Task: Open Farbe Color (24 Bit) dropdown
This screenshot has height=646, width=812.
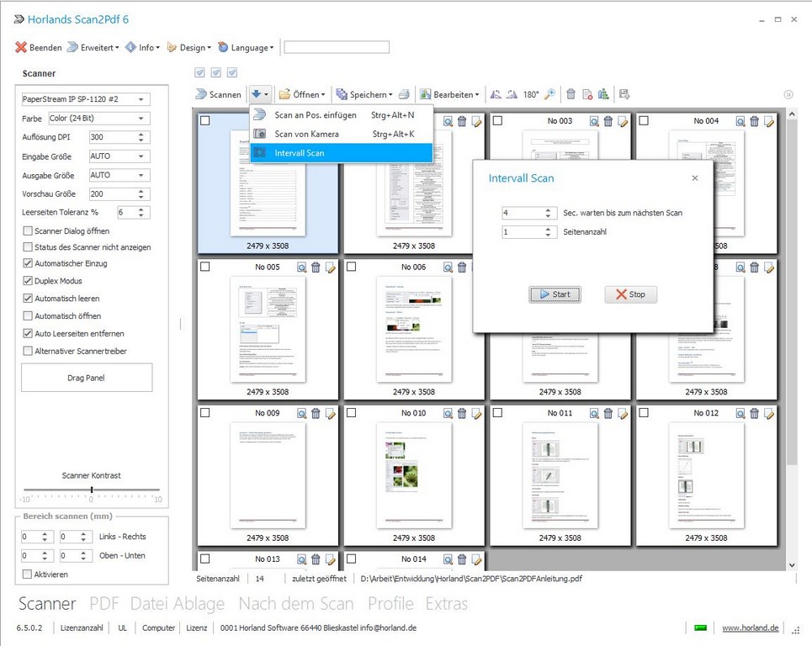Action: pyautogui.click(x=99, y=118)
